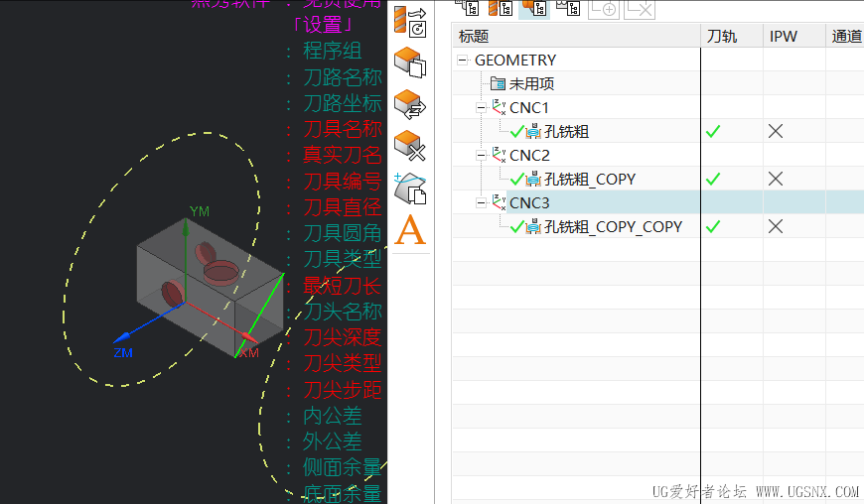Click the curved surface copy icon
This screenshot has width=864, height=504.
(x=410, y=189)
